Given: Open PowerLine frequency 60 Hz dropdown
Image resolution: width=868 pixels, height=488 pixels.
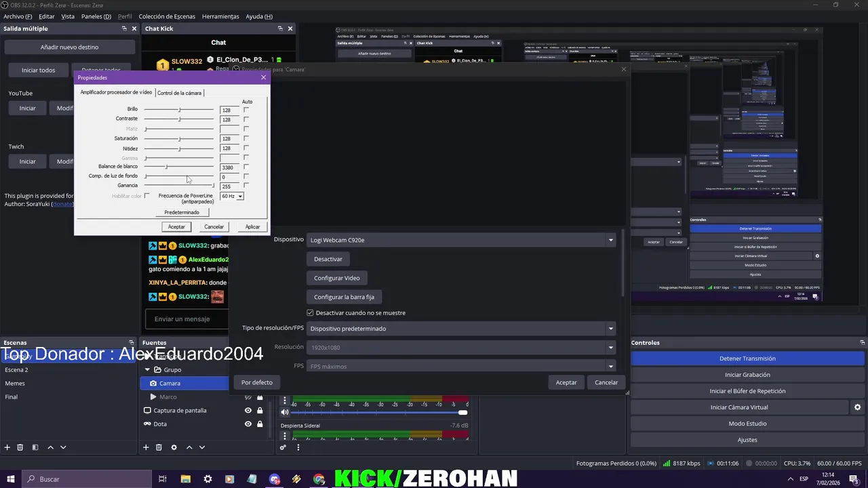Looking at the screenshot, I should tap(232, 196).
